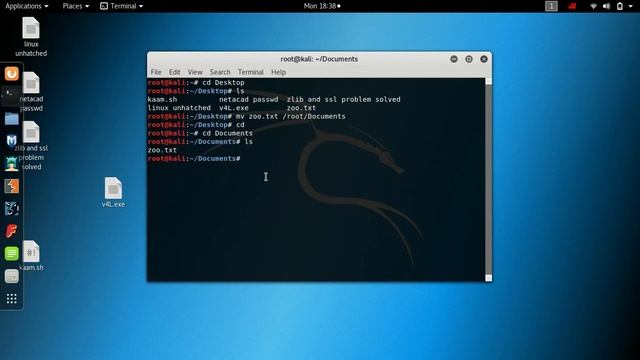
Task: Open the Applications menu
Action: pyautogui.click(x=27, y=6)
